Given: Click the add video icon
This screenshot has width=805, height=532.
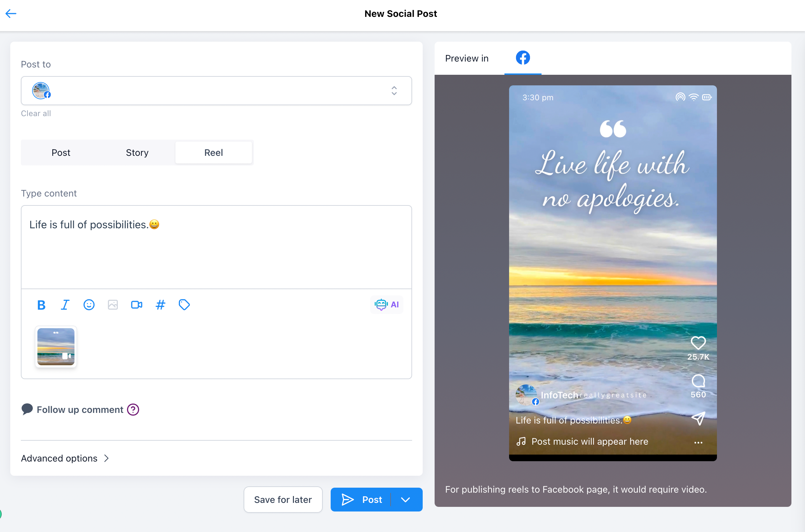Looking at the screenshot, I should click(x=136, y=305).
